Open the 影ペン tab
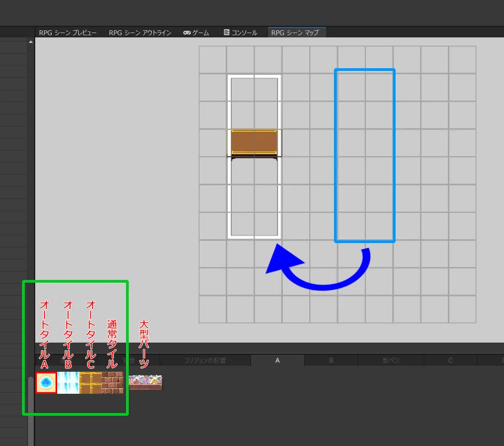This screenshot has width=504, height=446. coord(391,361)
